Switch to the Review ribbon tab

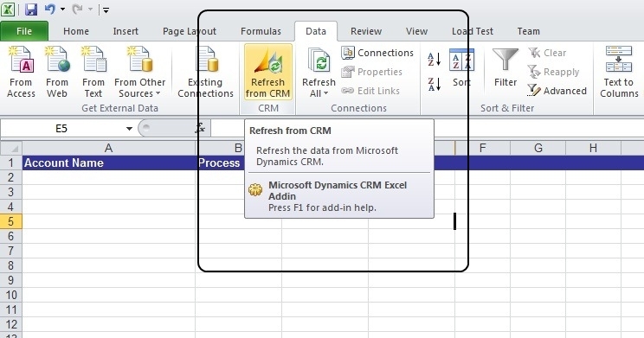(366, 31)
